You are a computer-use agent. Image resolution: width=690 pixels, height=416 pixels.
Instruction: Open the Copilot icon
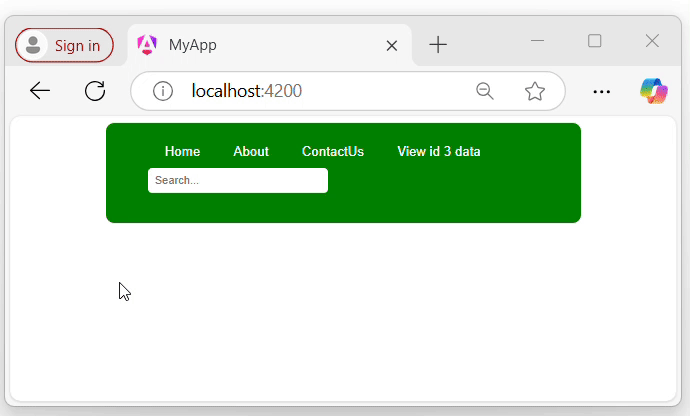click(653, 91)
